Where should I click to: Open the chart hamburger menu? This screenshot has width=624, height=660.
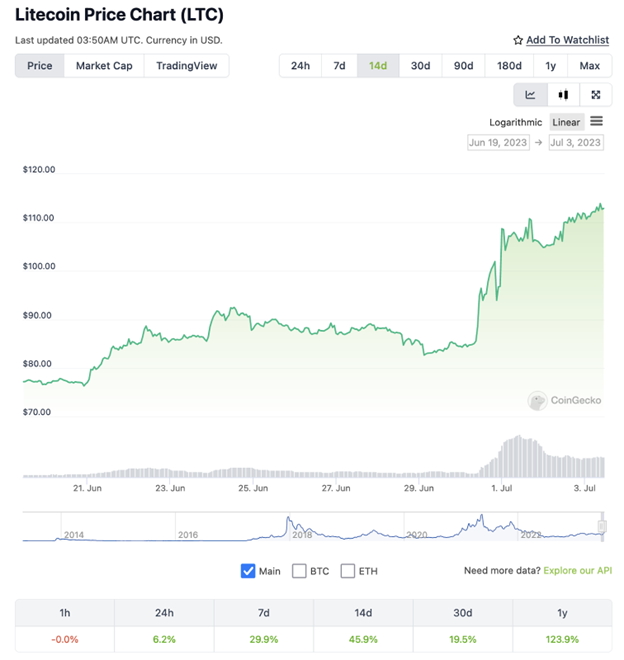[597, 122]
